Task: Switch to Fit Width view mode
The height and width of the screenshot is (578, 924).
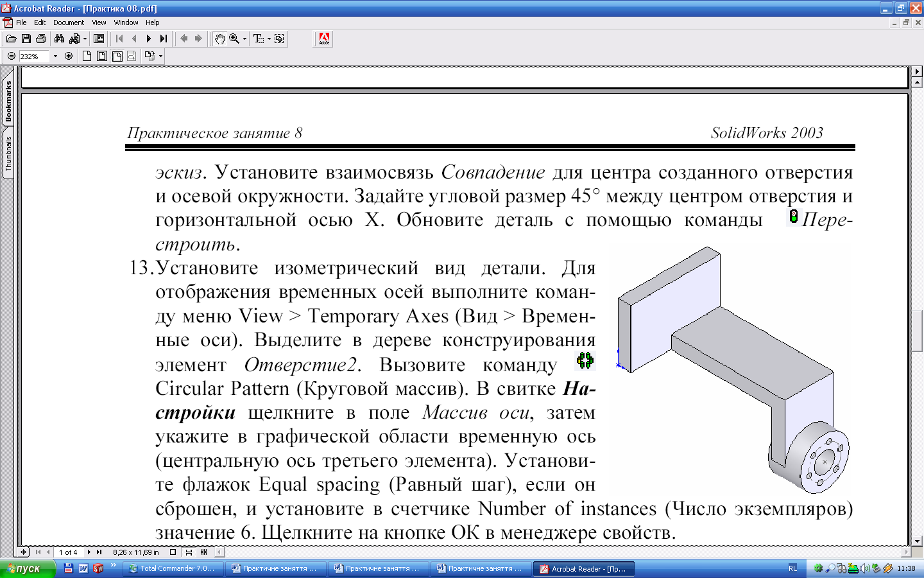Action: [117, 57]
